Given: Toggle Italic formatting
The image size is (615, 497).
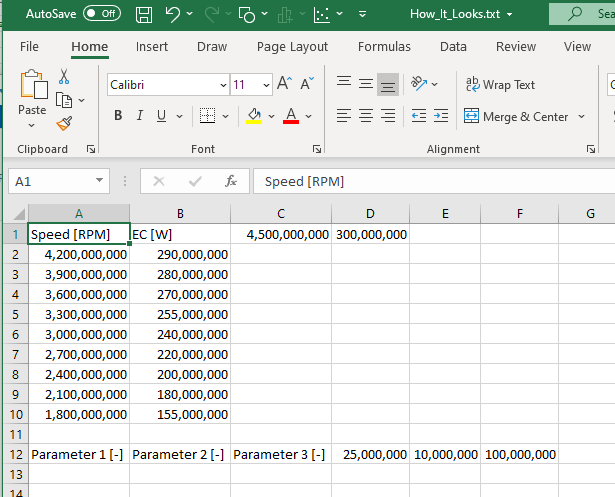Looking at the screenshot, I should coord(141,116).
